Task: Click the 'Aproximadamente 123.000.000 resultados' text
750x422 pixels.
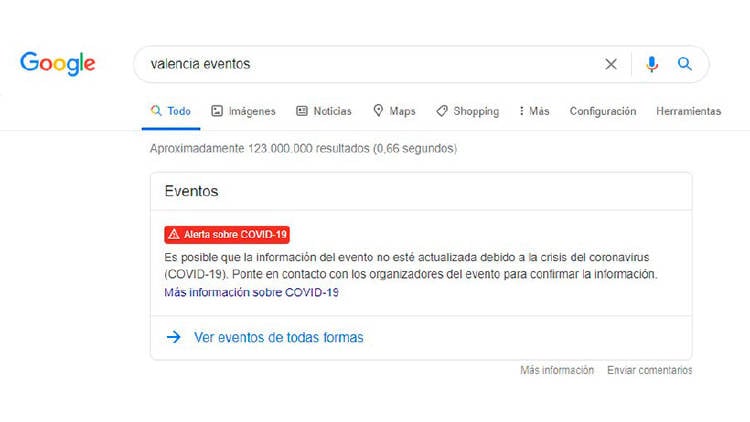Action: (x=303, y=148)
